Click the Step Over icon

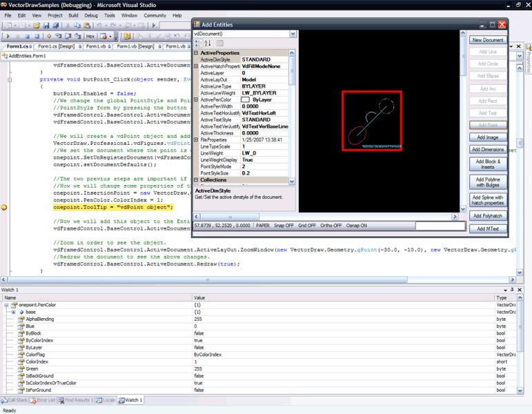(x=68, y=36)
